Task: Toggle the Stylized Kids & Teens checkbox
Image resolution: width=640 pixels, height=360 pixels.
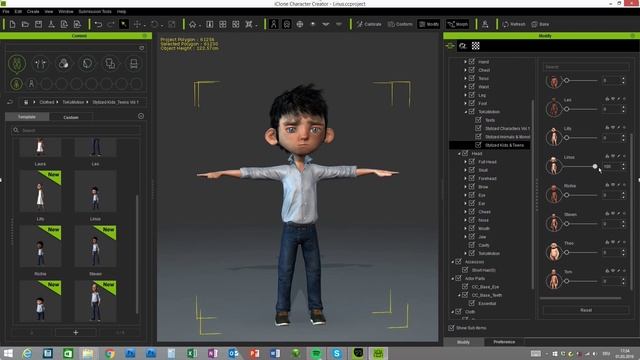Action: pyautogui.click(x=478, y=145)
